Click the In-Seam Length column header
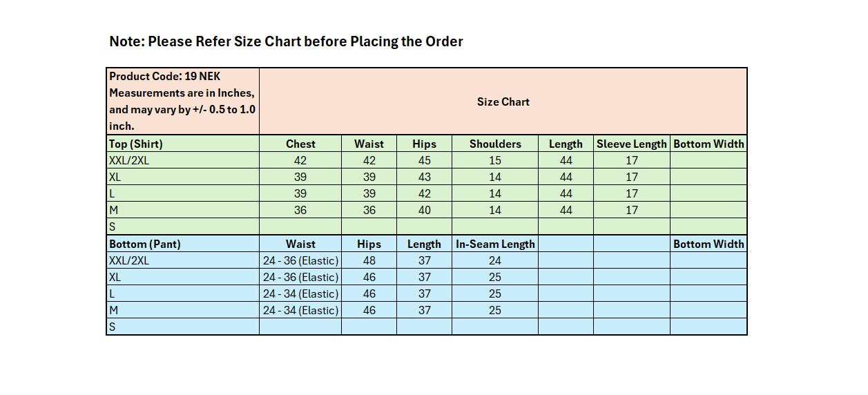This screenshot has width=868, height=395. point(495,244)
